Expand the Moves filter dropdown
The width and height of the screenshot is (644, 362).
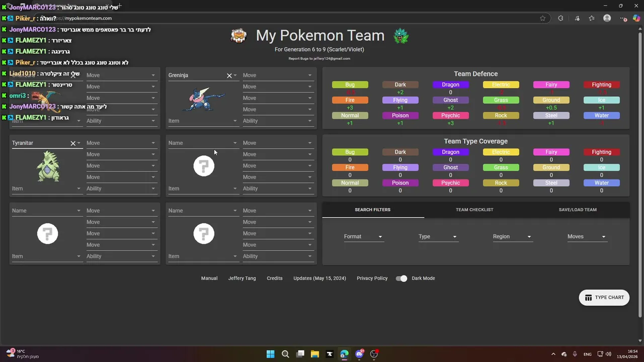click(x=587, y=237)
